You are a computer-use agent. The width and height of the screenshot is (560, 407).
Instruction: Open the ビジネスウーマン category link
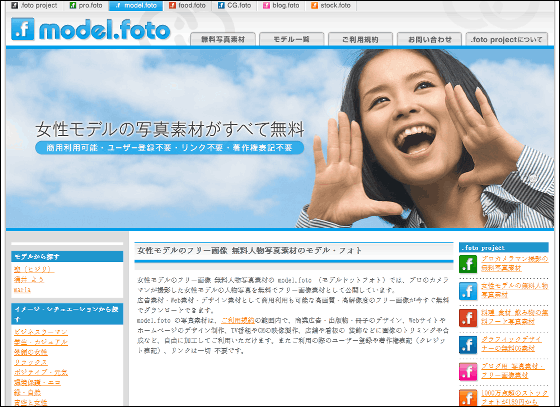41,332
